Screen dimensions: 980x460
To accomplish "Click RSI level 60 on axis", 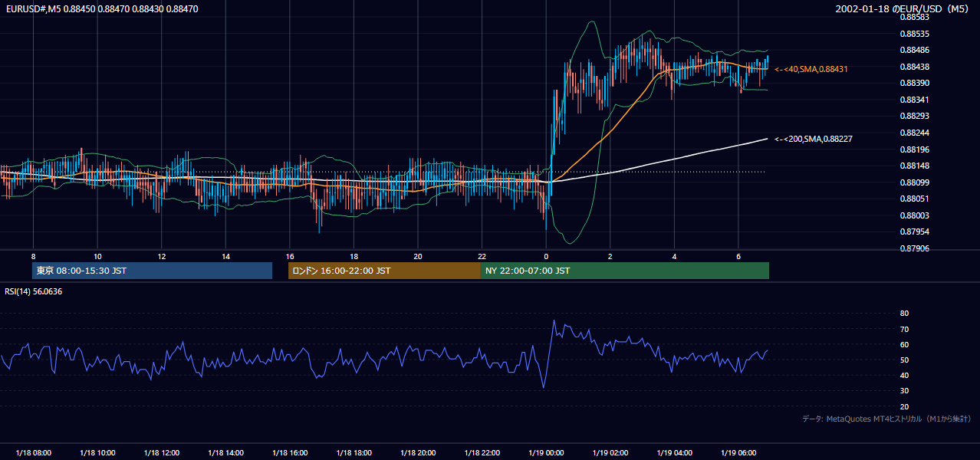I will click(904, 344).
